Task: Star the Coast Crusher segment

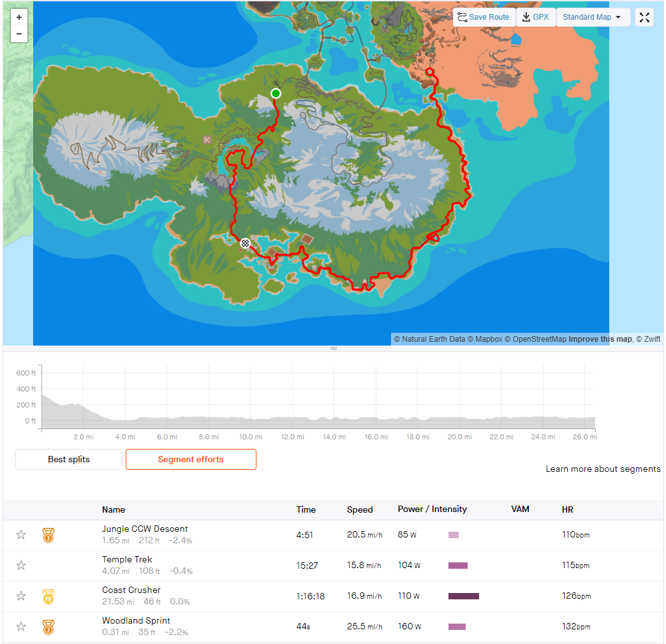Action: [21, 596]
